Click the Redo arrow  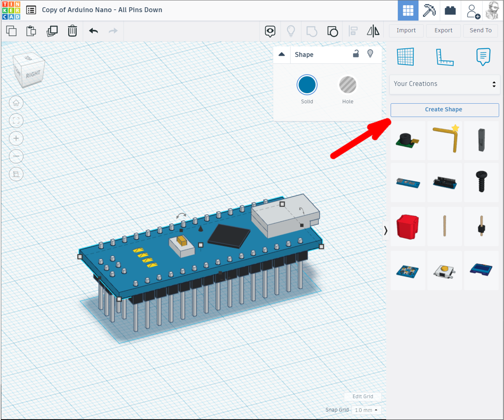click(113, 31)
